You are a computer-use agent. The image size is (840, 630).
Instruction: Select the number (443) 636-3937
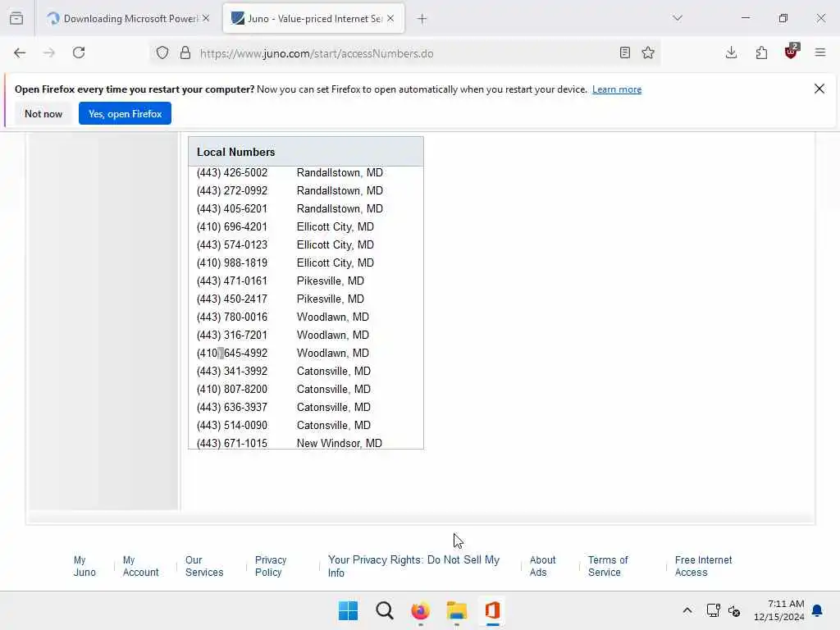tap(232, 407)
